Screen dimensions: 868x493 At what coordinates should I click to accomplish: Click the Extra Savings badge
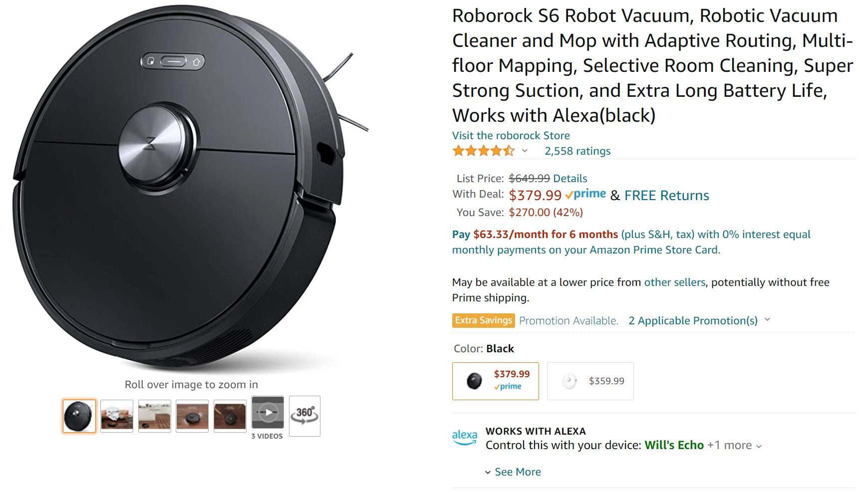click(x=482, y=320)
